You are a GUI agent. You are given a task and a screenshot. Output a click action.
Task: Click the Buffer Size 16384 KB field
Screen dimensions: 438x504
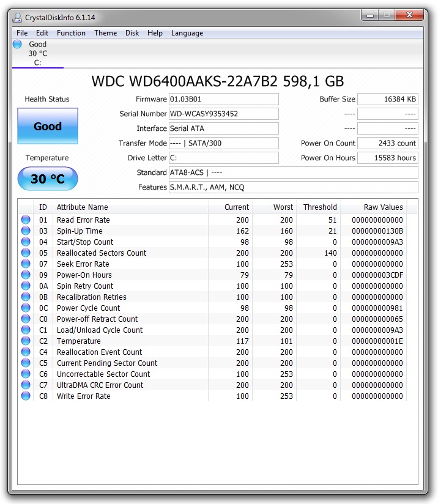pyautogui.click(x=387, y=99)
